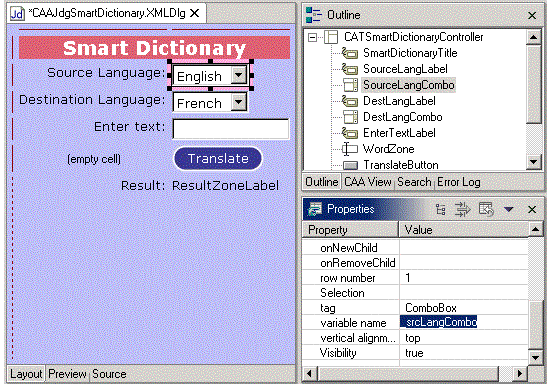Click the DestLangCombo combo icon
The height and width of the screenshot is (384, 547).
pos(350,117)
